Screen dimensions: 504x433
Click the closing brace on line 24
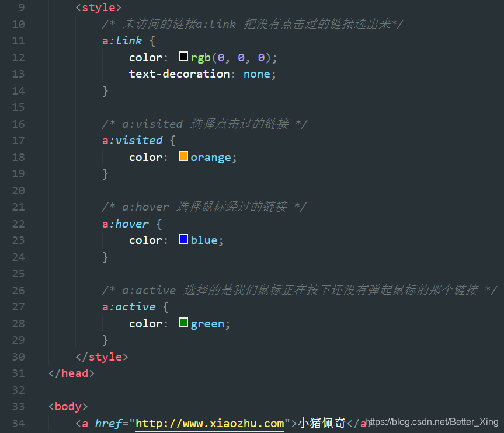click(x=105, y=257)
